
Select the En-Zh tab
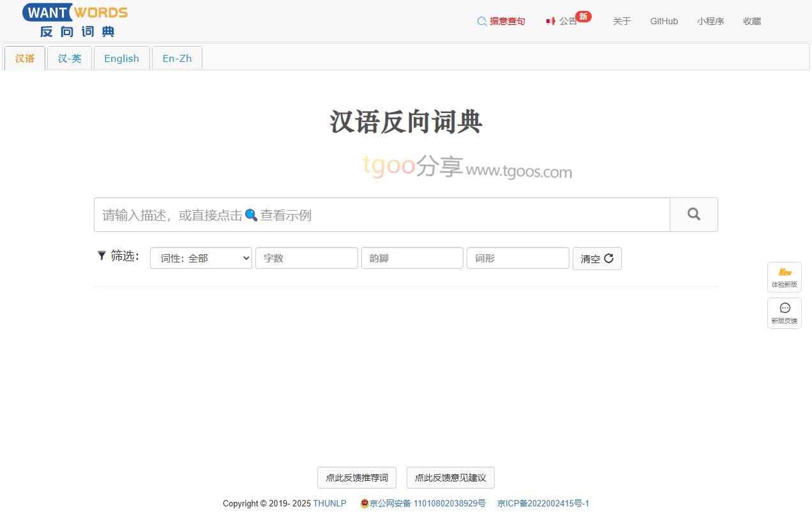177,58
